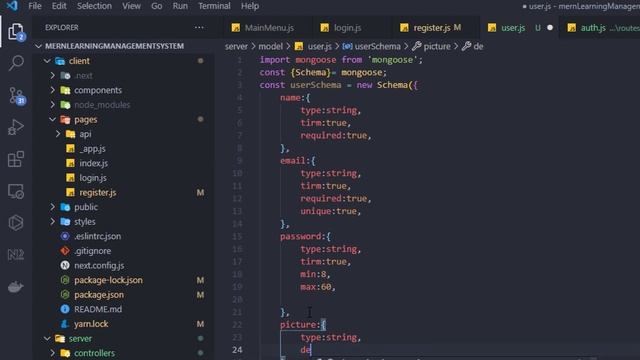Open the Docker whale icon view

point(16,287)
